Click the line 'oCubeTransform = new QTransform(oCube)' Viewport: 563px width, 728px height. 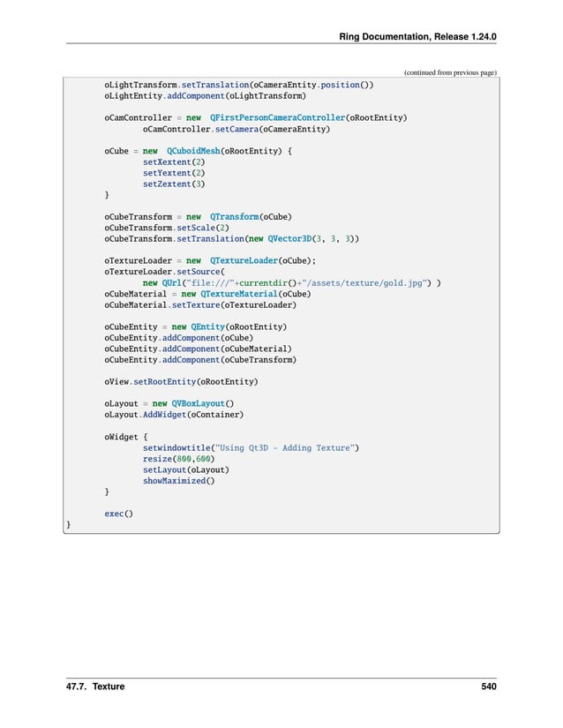[x=198, y=217]
